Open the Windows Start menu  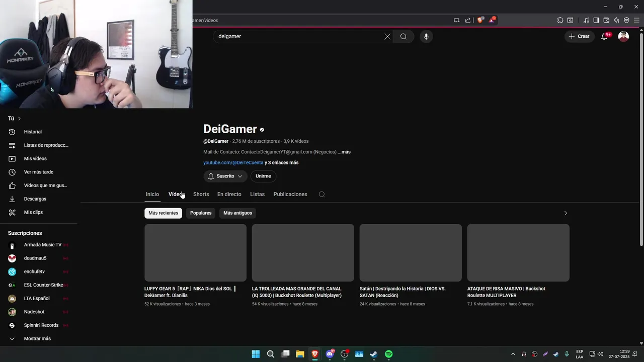[256, 354]
